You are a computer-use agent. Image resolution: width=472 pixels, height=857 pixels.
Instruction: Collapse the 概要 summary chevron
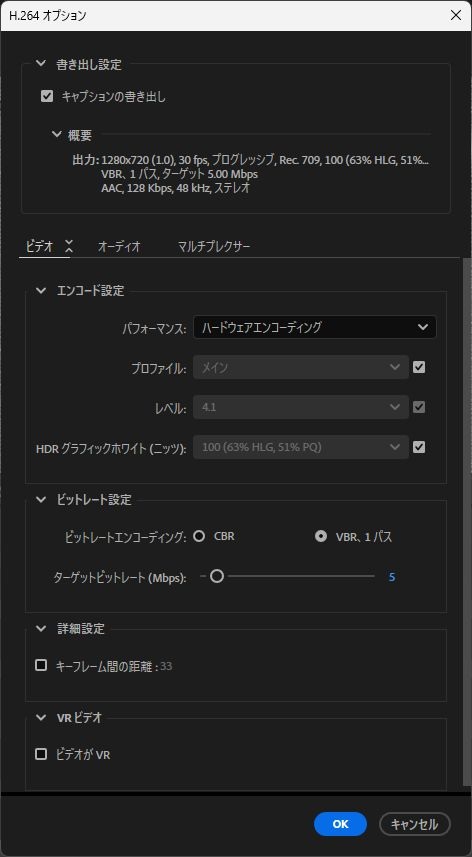click(57, 134)
